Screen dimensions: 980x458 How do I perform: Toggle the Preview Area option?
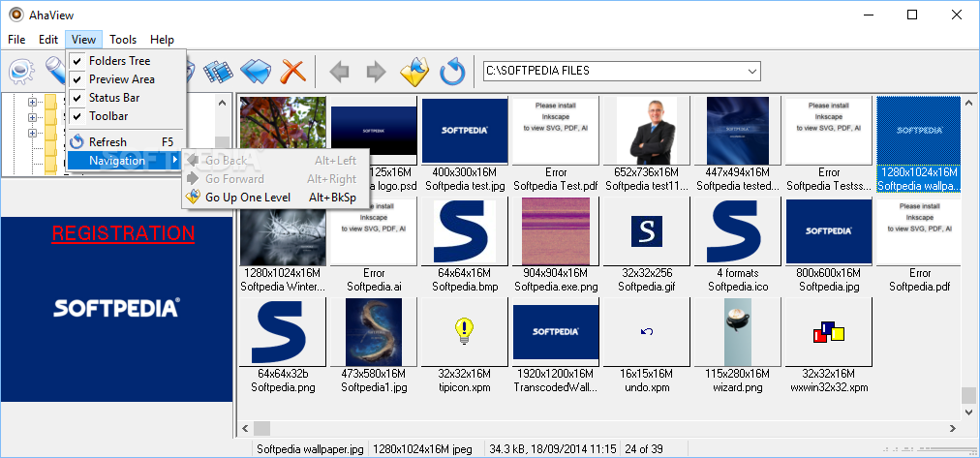[126, 79]
